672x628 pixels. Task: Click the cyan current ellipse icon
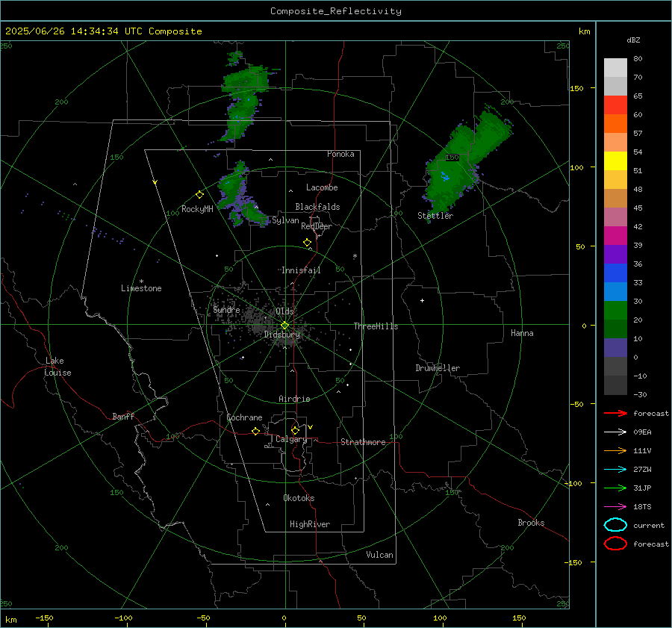coord(615,525)
